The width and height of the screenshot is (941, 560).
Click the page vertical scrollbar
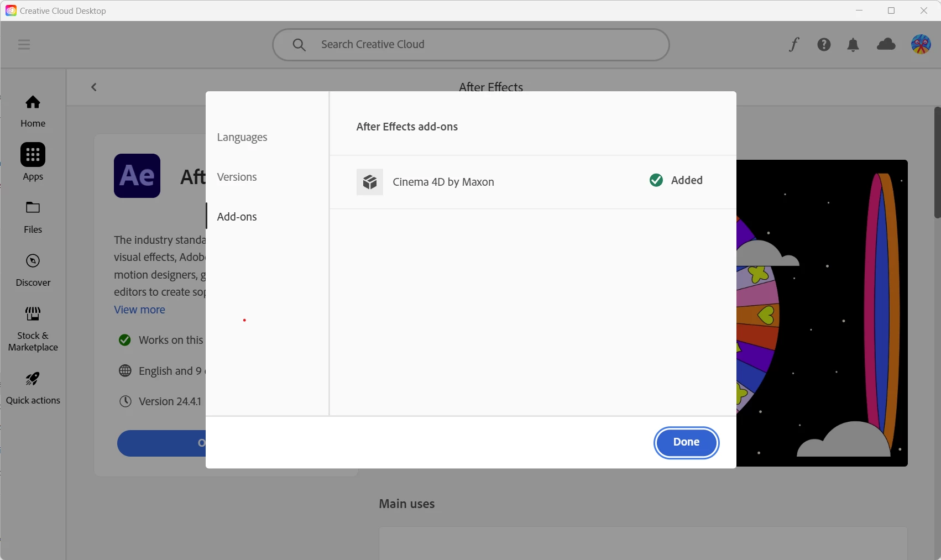point(937,163)
